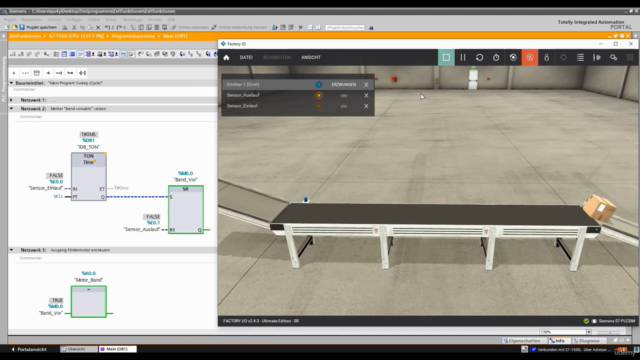Screen dimensions: 640x360
Task: Expand the Bausteintitel section arrow
Action: pyautogui.click(x=11, y=83)
